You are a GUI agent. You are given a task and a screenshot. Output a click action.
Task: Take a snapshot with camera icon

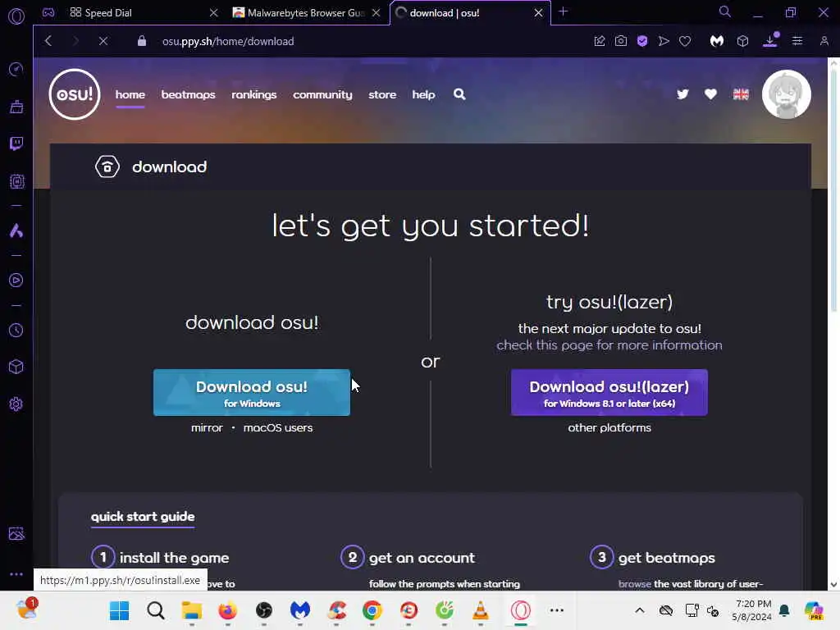coord(621,41)
